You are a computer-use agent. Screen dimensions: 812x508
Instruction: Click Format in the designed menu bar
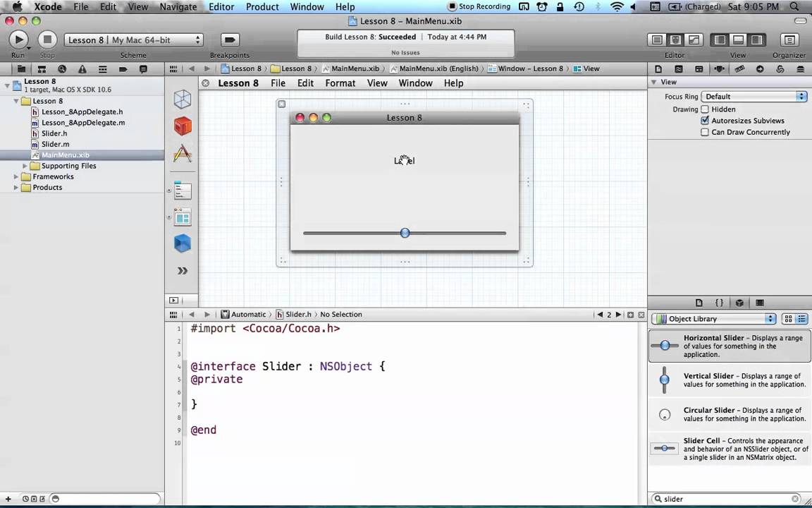click(x=340, y=83)
